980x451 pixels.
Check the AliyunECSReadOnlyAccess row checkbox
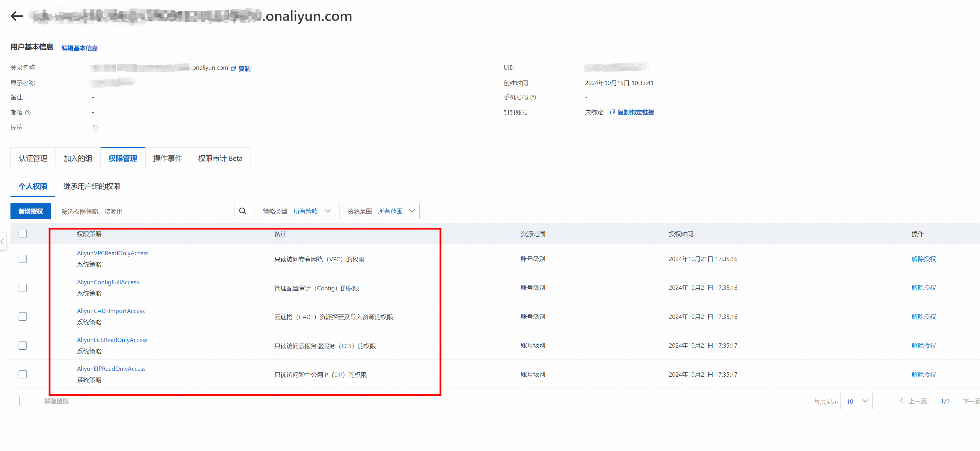pyautogui.click(x=23, y=345)
